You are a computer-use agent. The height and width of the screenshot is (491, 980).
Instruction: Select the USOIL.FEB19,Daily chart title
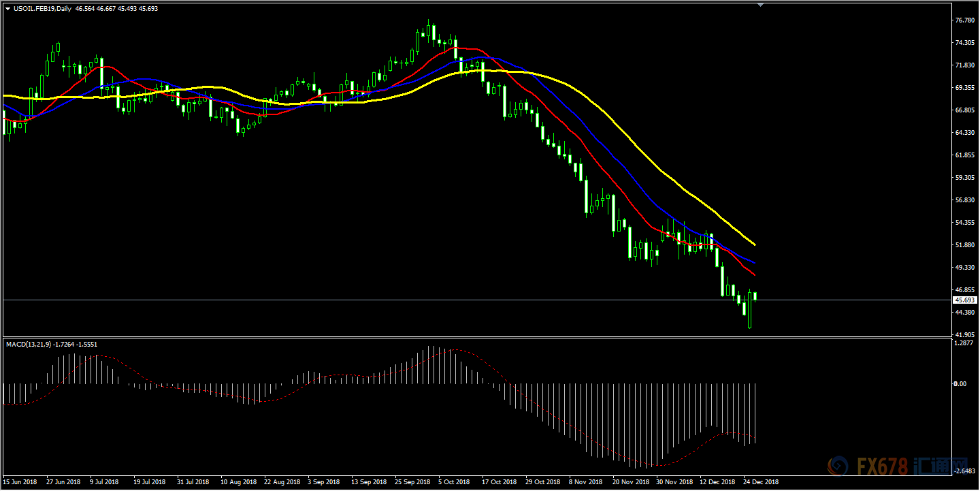pyautogui.click(x=43, y=9)
